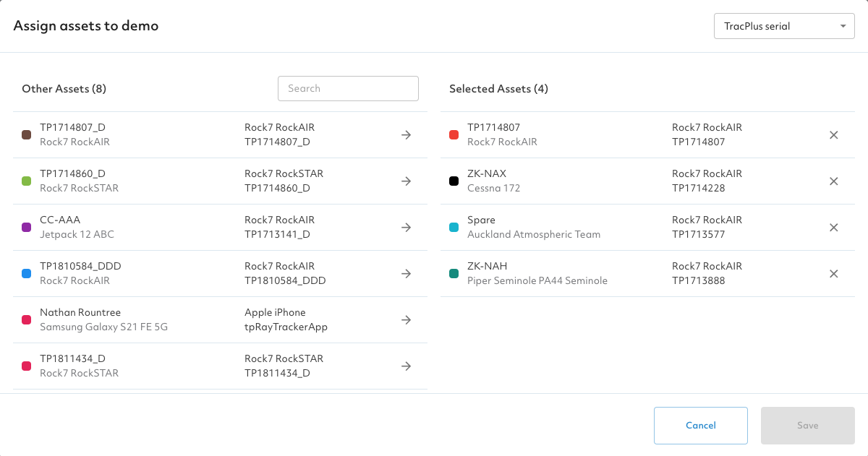Click the Selected Assets (4) heading
This screenshot has height=456, width=868.
pyautogui.click(x=498, y=89)
